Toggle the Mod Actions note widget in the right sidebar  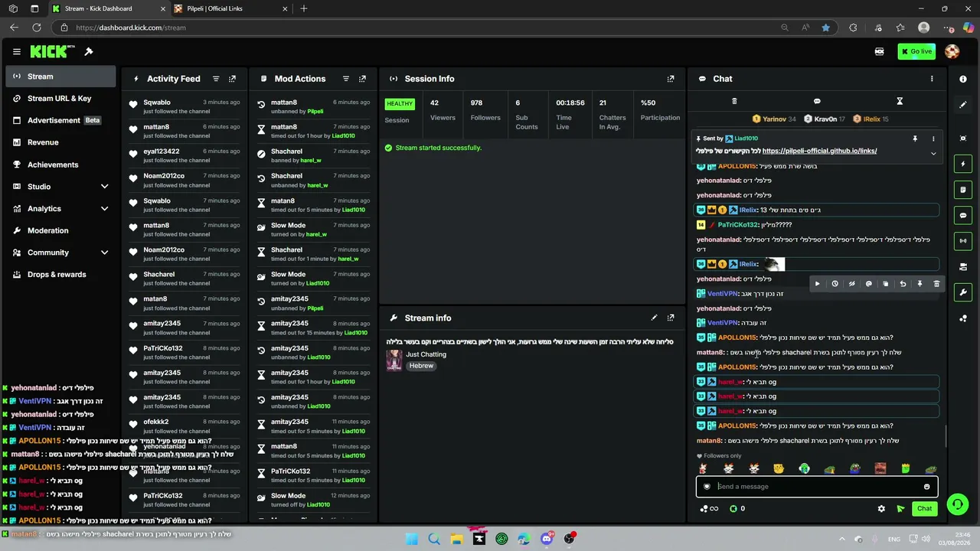coord(963,190)
